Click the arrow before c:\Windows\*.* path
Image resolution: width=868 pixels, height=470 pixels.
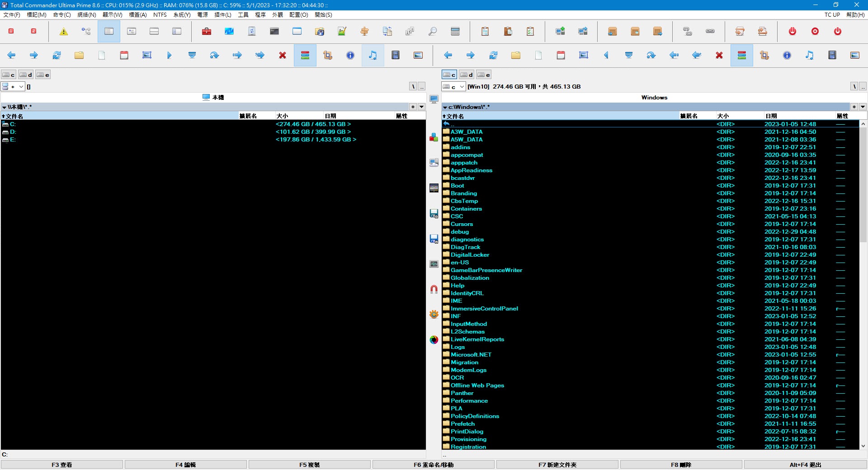point(445,108)
